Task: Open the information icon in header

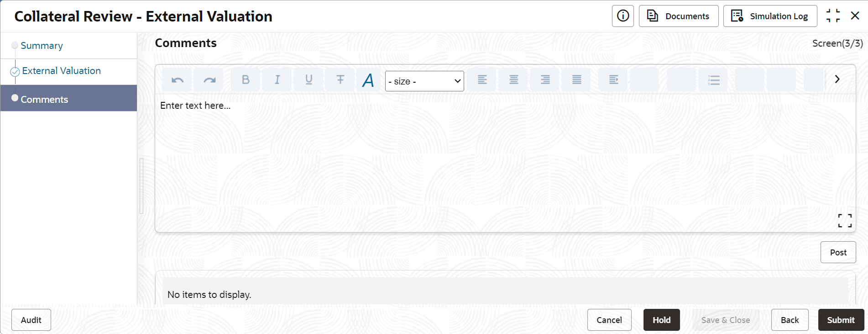Action: (x=623, y=16)
